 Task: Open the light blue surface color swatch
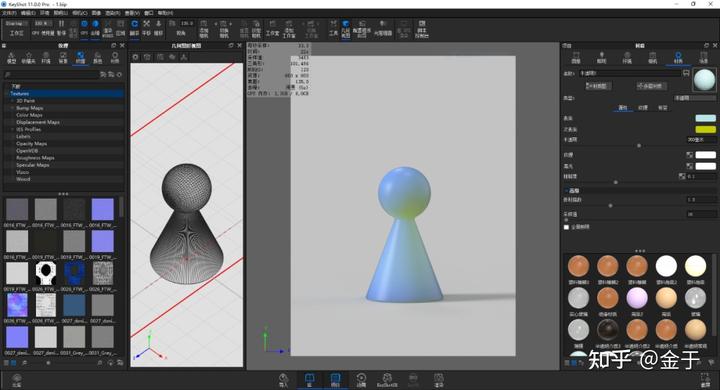705,118
